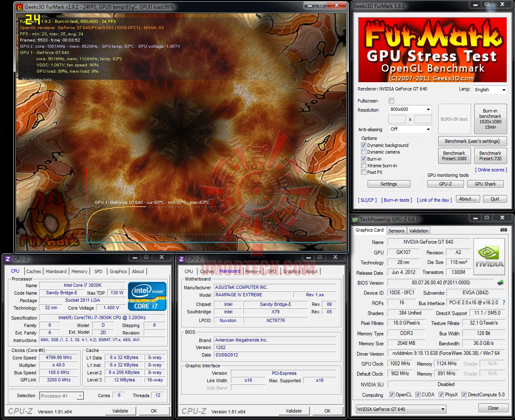The width and height of the screenshot is (515, 420).
Task: Open the Processor #1 selection dropdown
Action: click(x=61, y=396)
